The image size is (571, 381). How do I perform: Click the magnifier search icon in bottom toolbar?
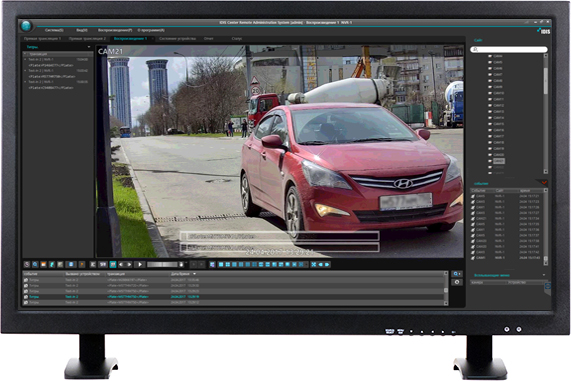35,264
